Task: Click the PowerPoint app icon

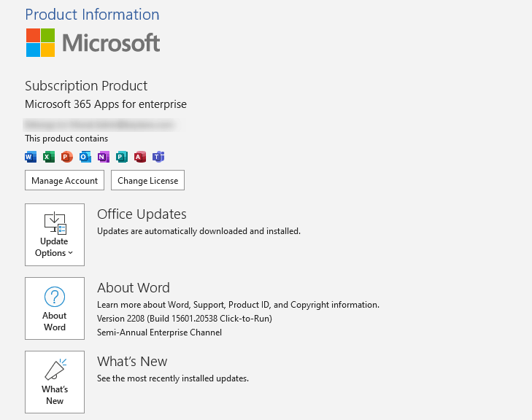Action: pos(67,157)
